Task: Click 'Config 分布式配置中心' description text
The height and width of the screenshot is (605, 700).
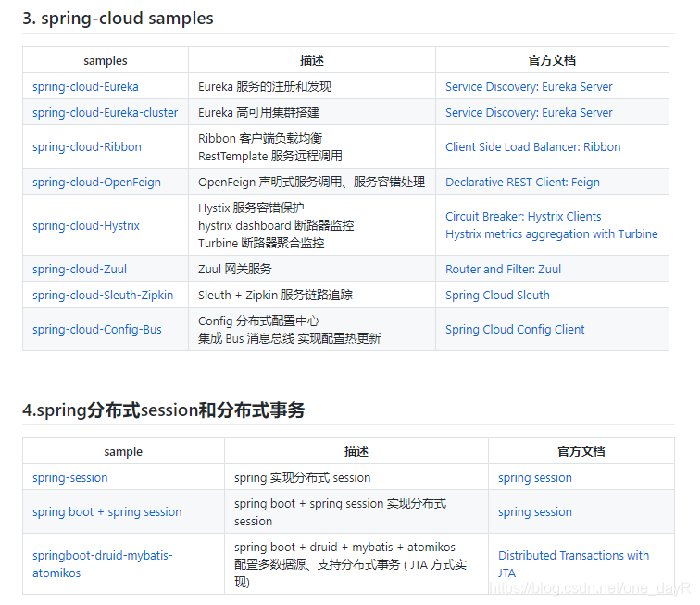Action: 258,321
